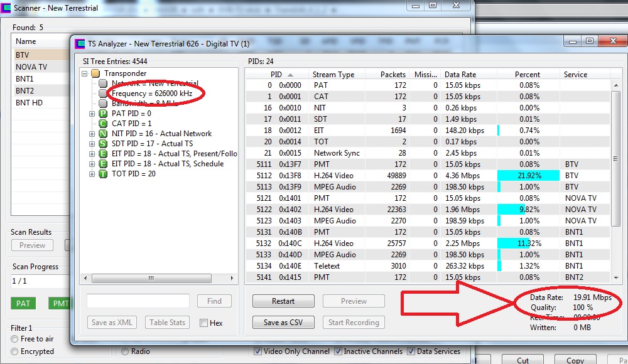The image size is (628, 364).
Task: Expand EIT Actual TS Schedule node
Action: click(x=92, y=164)
